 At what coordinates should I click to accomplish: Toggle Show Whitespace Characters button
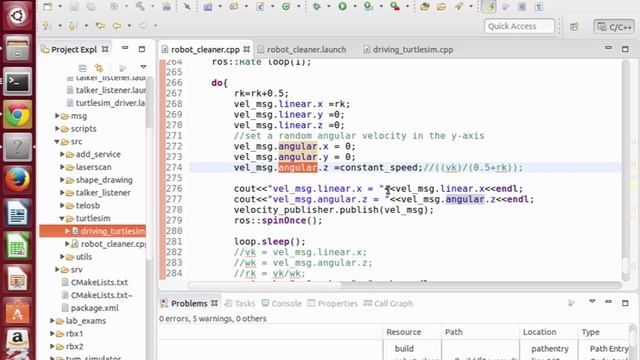[539, 6]
